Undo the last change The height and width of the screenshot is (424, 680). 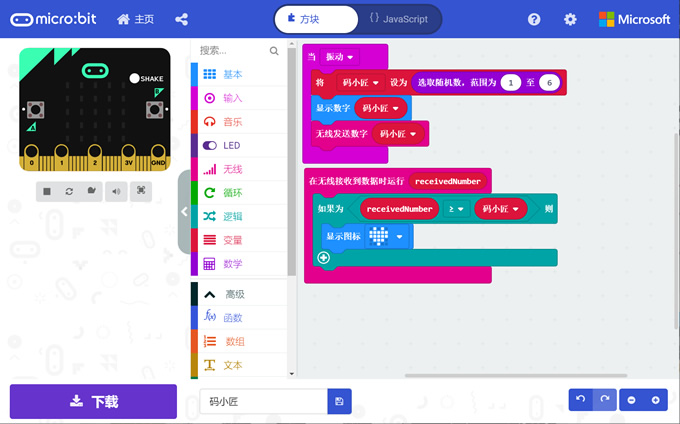coord(581,399)
